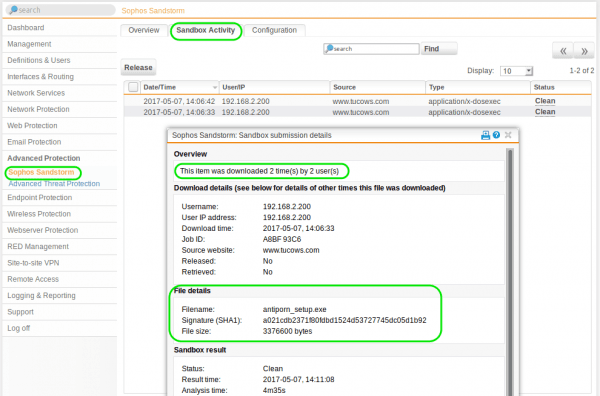Open Clean status link for 14:06:42 row
Image resolution: width=600 pixels, height=396 pixels.
[x=545, y=101]
